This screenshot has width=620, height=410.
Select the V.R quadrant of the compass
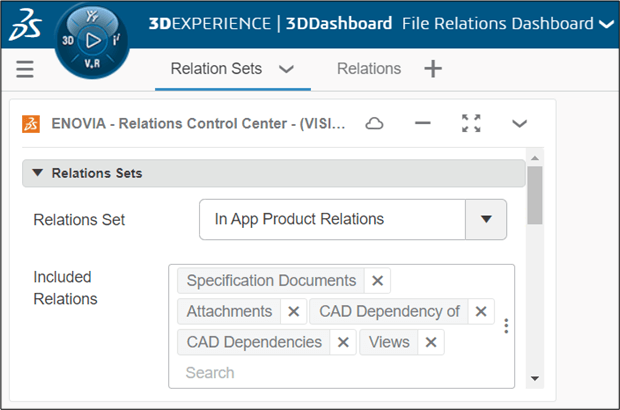(x=92, y=63)
